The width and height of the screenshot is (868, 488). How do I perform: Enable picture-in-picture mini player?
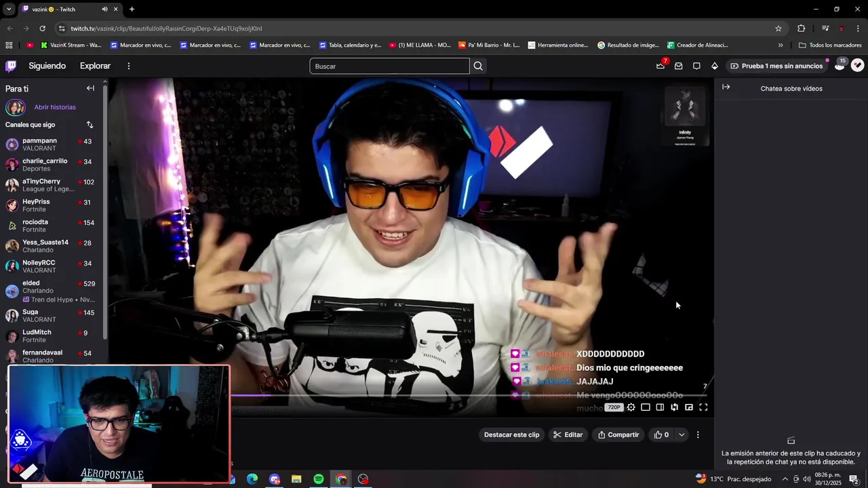689,407
